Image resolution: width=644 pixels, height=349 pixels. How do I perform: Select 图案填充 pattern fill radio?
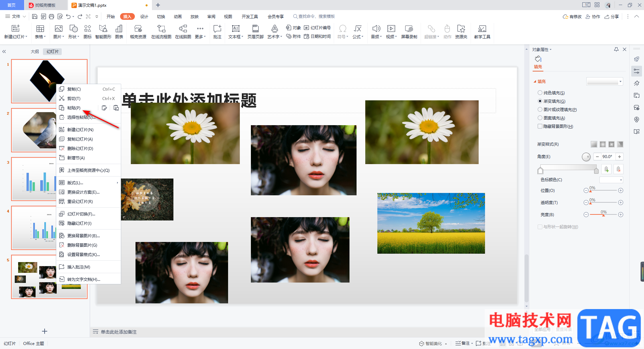click(540, 118)
